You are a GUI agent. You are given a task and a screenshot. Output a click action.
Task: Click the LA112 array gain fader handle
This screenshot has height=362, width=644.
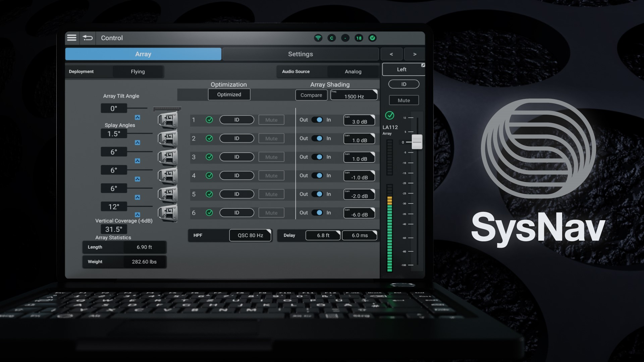pos(417,142)
